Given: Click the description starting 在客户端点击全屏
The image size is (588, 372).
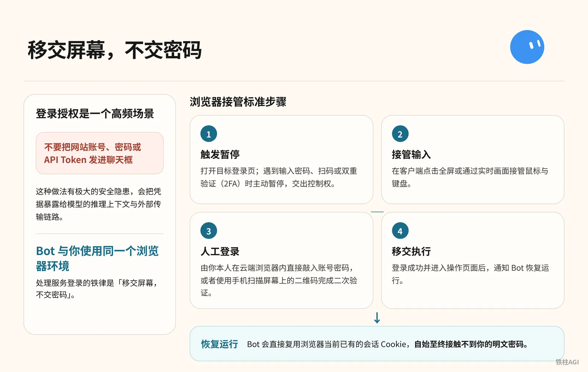Looking at the screenshot, I should (x=470, y=177).
